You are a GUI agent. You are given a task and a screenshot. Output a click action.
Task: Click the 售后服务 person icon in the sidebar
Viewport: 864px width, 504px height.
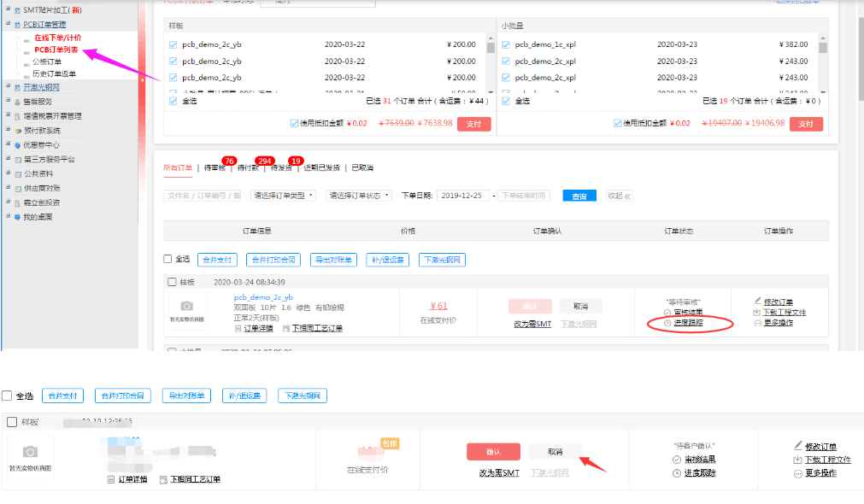16,102
